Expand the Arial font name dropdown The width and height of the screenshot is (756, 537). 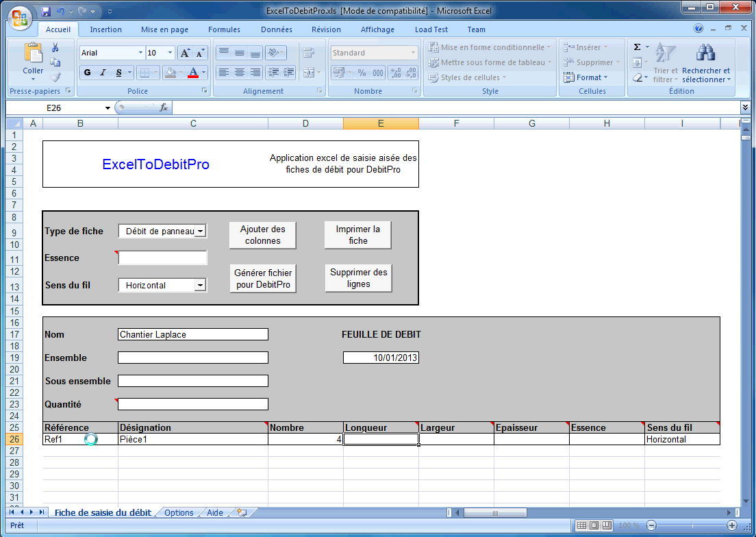[141, 53]
